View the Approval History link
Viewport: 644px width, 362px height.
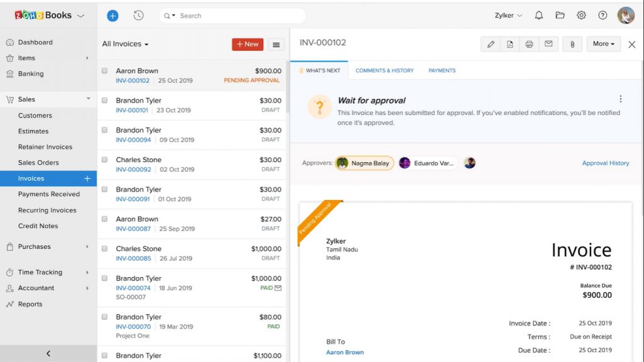click(605, 163)
